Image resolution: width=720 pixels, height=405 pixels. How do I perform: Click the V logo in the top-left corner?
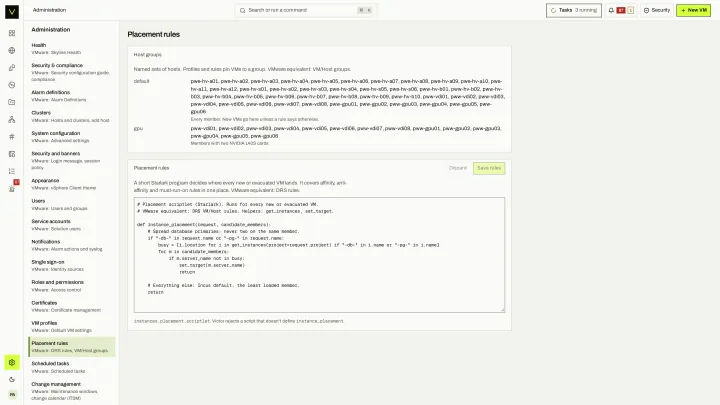click(12, 11)
